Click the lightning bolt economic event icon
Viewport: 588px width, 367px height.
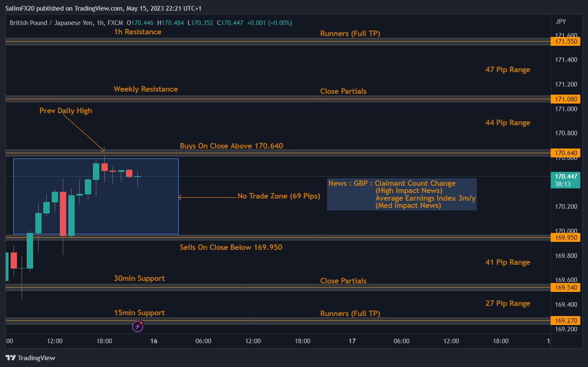(x=137, y=326)
